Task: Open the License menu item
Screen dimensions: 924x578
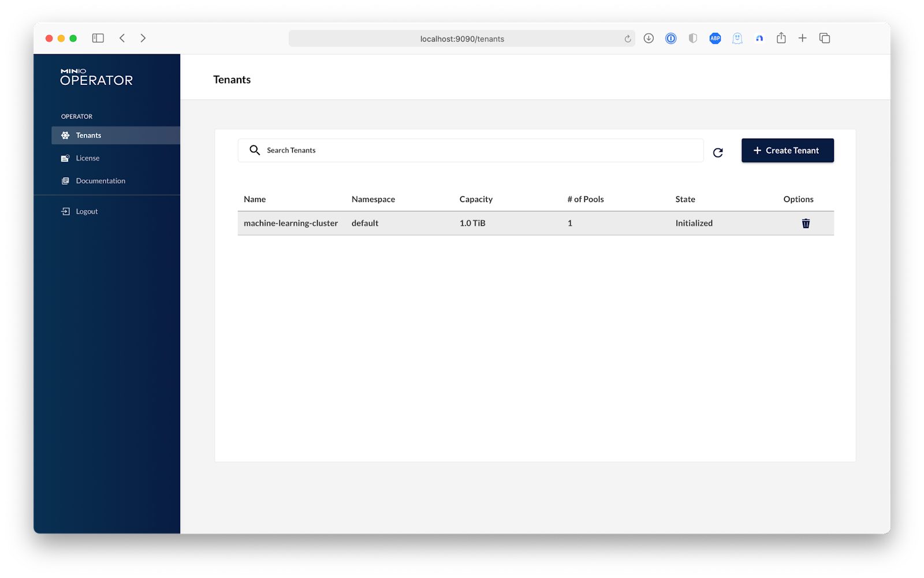Action: tap(88, 158)
